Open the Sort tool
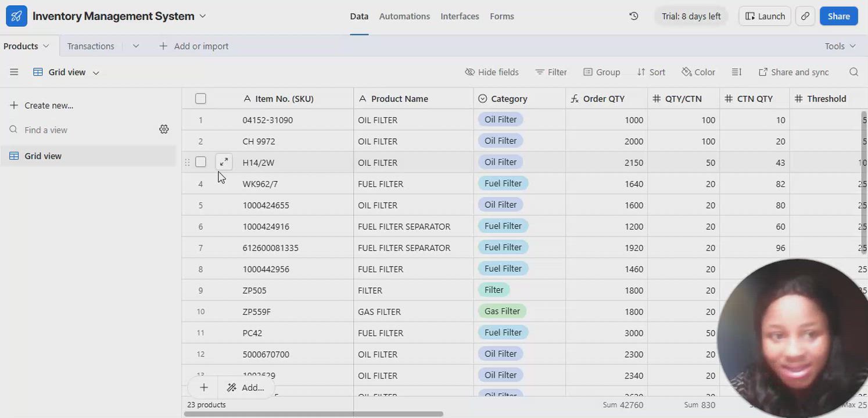 (x=651, y=72)
